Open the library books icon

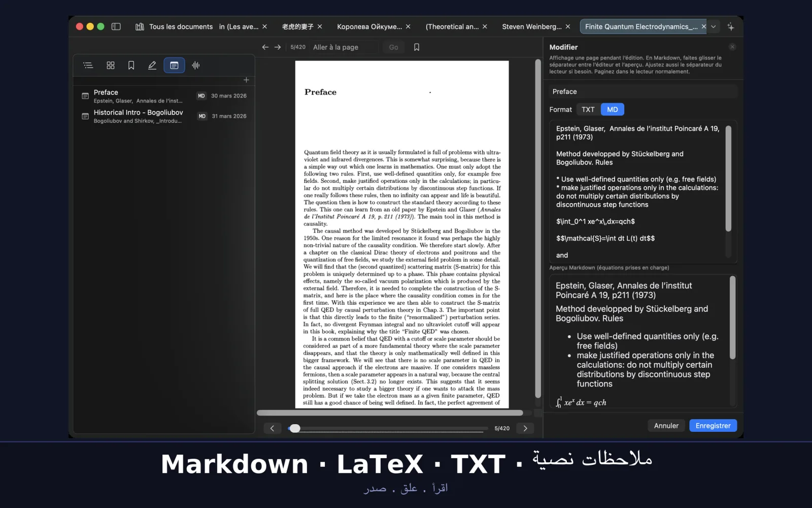click(140, 26)
